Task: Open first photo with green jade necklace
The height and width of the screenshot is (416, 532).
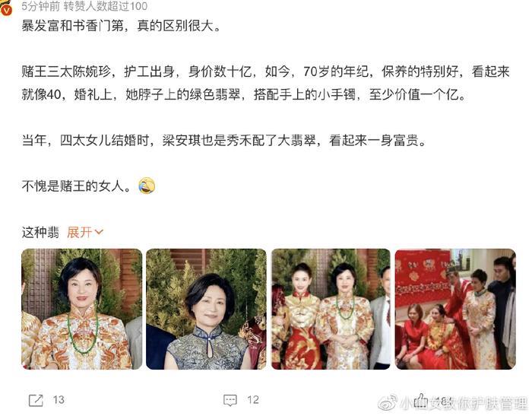Action: 82,309
